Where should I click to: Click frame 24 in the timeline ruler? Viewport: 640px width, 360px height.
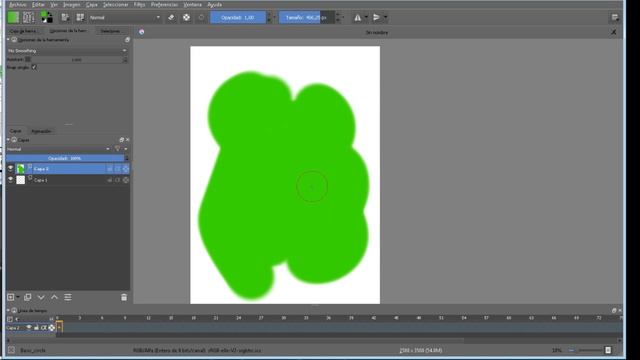239,318
